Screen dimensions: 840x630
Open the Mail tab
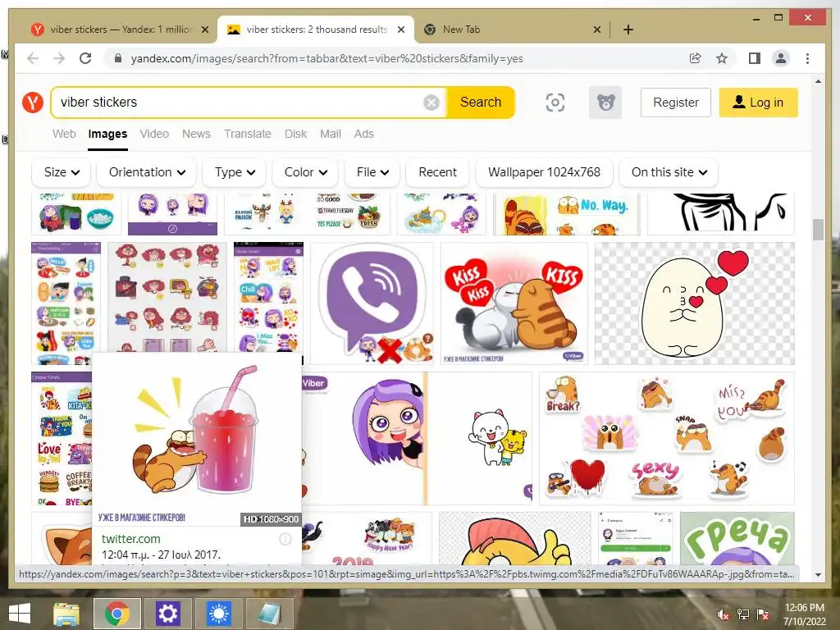click(331, 134)
